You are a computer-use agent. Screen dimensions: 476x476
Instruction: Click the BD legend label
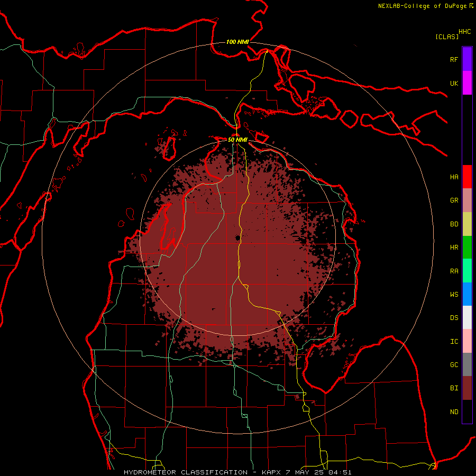454,224
